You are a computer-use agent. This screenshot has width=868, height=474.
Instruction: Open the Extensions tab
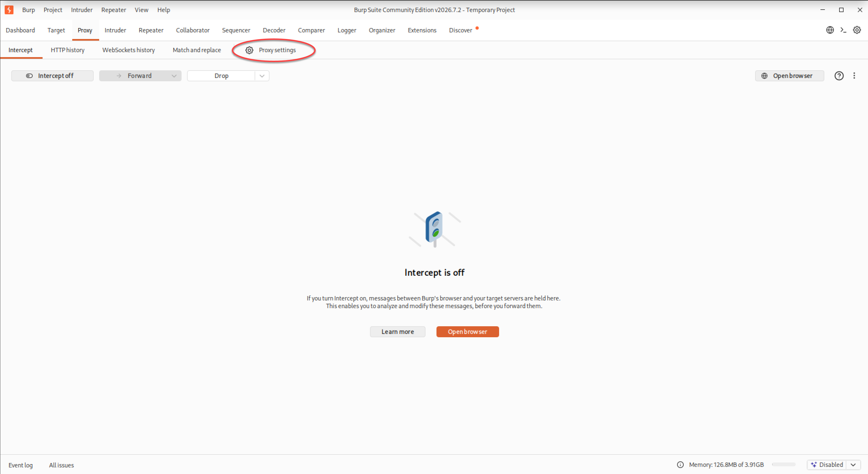point(422,30)
